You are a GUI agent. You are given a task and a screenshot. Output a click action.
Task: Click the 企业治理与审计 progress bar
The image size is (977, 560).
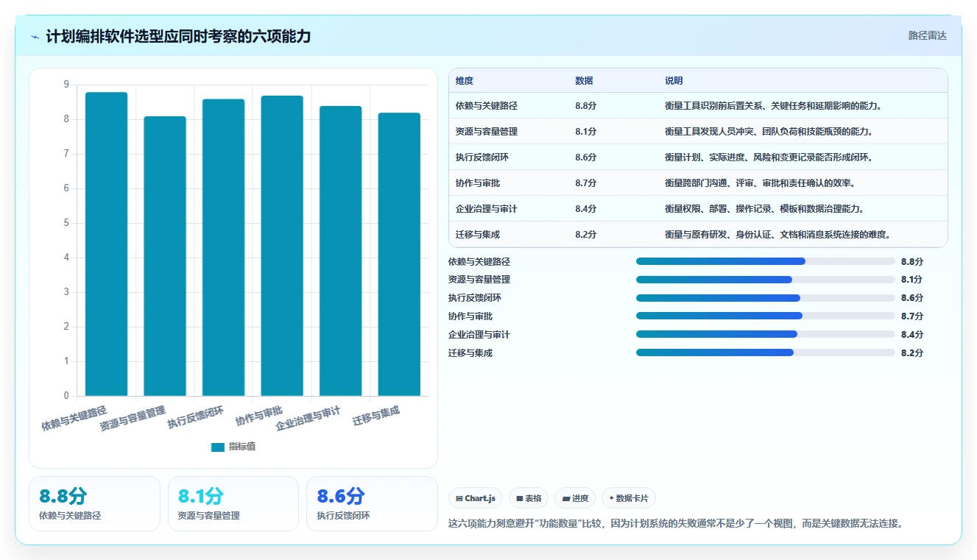coord(766,334)
